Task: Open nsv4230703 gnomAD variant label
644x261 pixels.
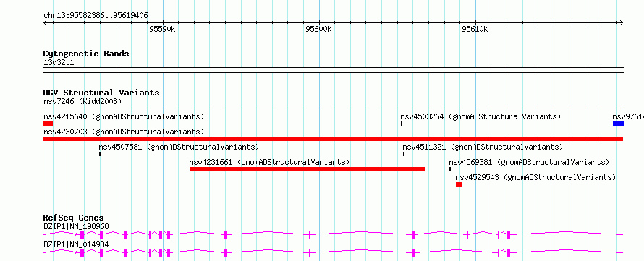Action: [124, 132]
